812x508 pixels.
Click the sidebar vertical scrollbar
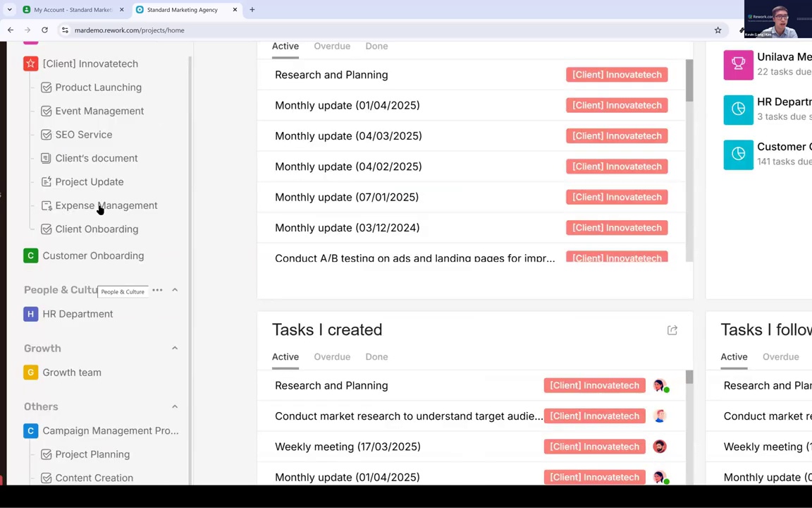pos(190,270)
